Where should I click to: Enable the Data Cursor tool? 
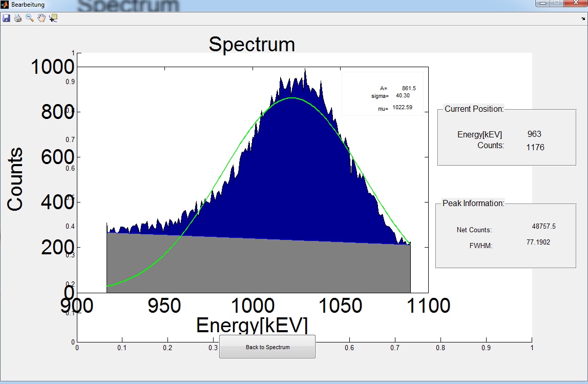[53, 18]
